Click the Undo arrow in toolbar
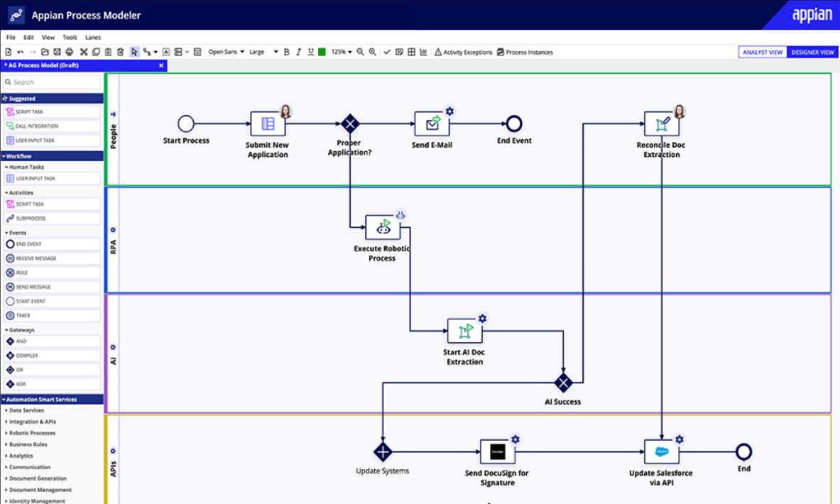The image size is (840, 504). click(21, 52)
